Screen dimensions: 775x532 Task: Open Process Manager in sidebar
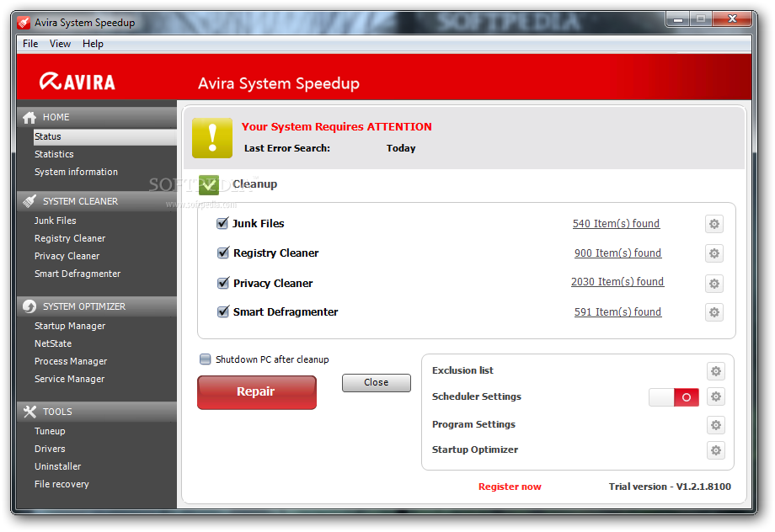pos(71,362)
